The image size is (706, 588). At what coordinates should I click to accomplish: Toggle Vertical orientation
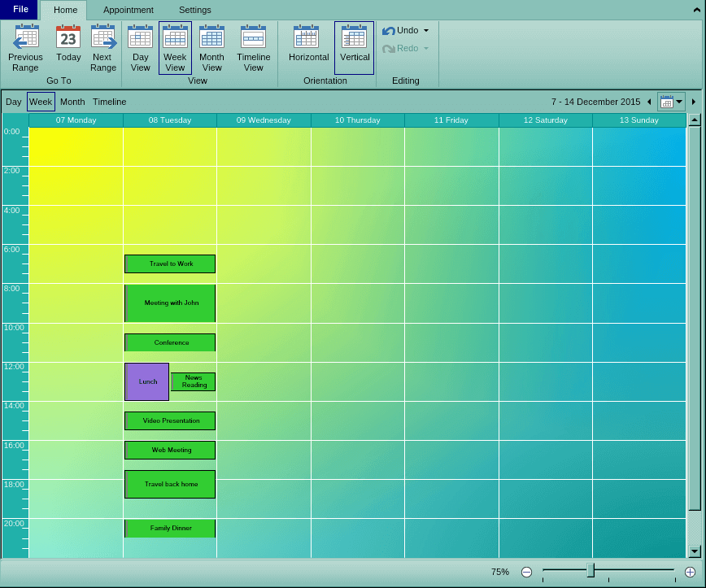pyautogui.click(x=355, y=37)
